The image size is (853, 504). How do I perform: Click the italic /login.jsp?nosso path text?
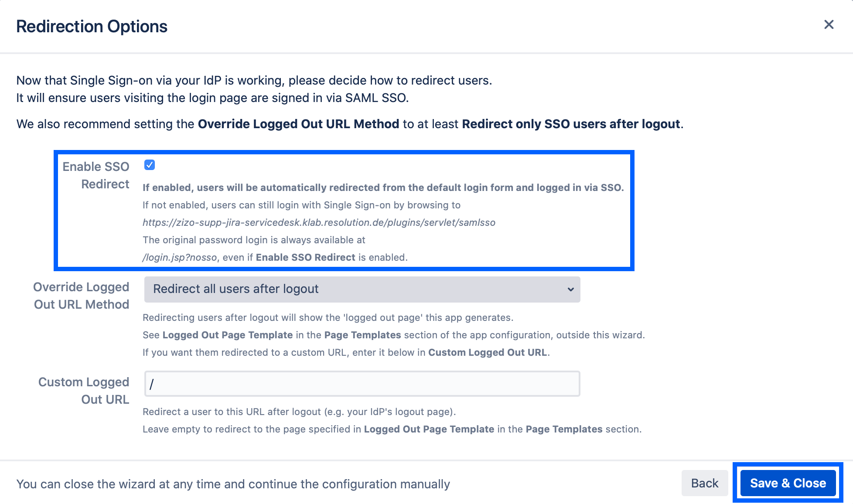(180, 258)
